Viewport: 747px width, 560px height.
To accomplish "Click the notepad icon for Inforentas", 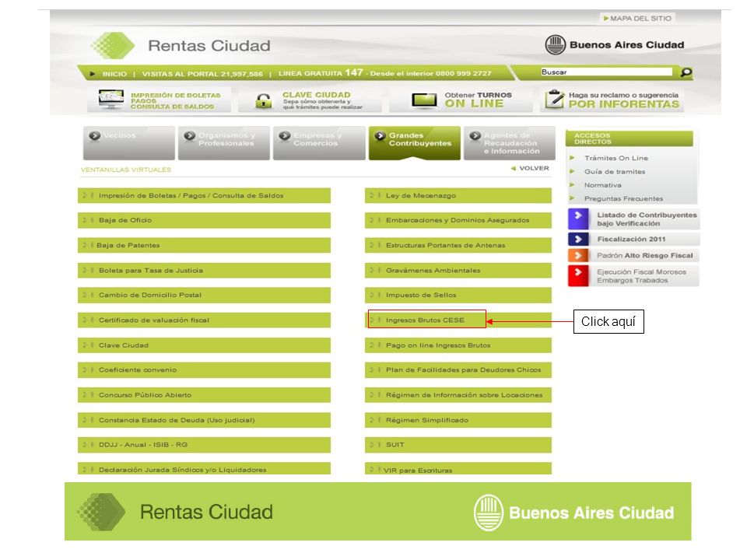I will [555, 99].
